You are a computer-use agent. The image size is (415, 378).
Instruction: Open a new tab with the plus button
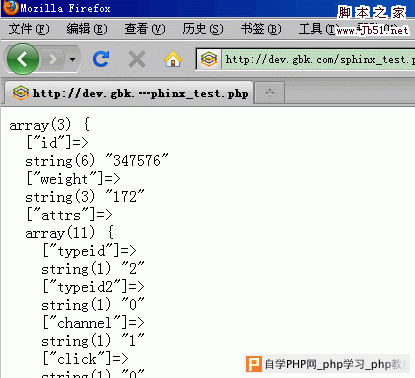tap(270, 93)
